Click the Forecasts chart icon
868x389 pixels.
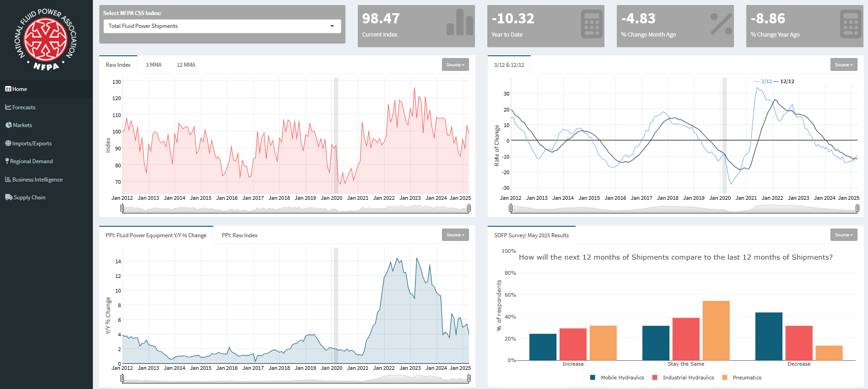tap(8, 107)
